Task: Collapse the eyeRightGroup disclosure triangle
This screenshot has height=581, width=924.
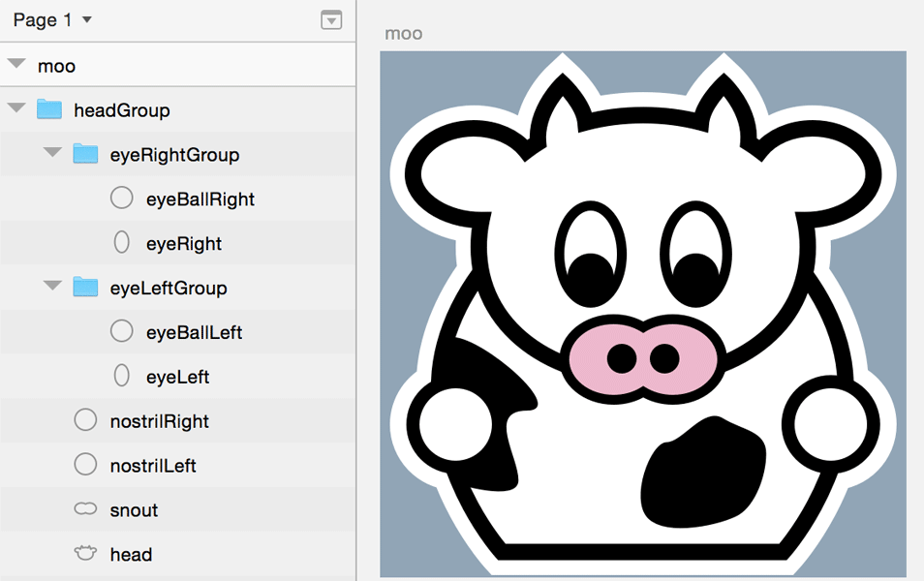Action: coord(52,154)
